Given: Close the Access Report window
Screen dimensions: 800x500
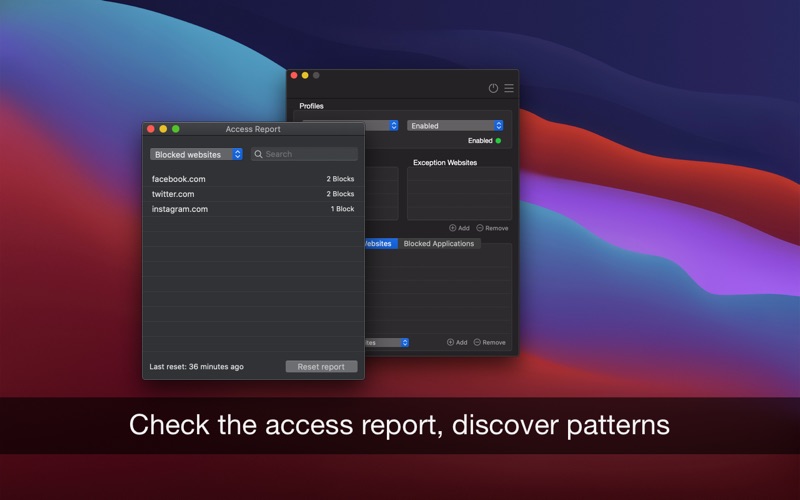Looking at the screenshot, I should click(151, 129).
